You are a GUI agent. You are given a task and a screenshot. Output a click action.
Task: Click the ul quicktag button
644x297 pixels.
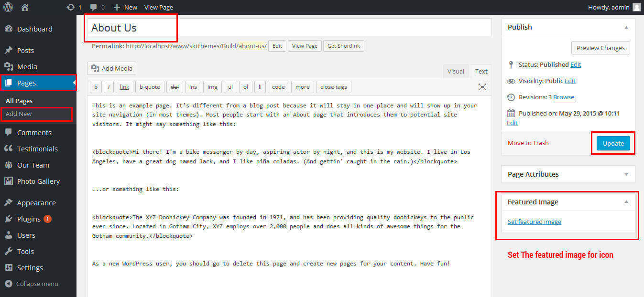click(230, 87)
